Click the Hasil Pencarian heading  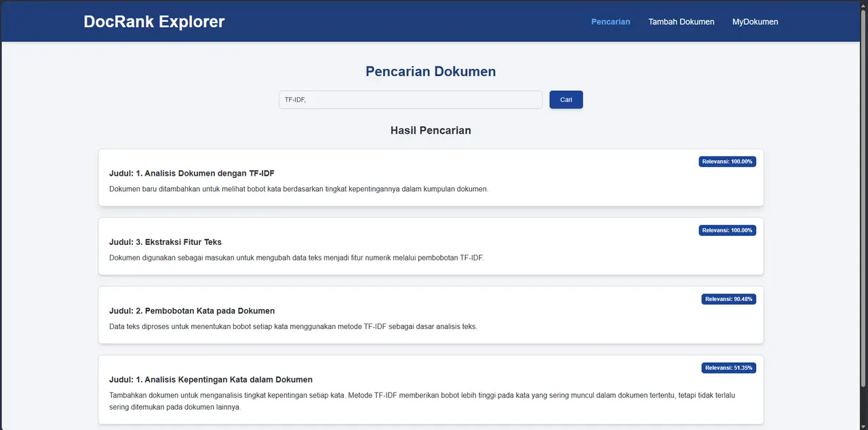[431, 130]
